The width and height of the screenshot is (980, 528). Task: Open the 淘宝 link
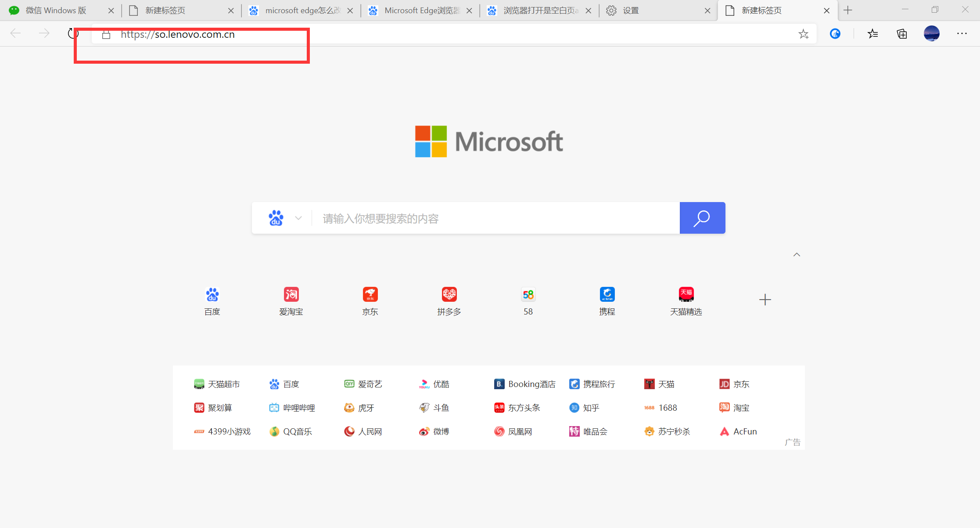point(734,408)
